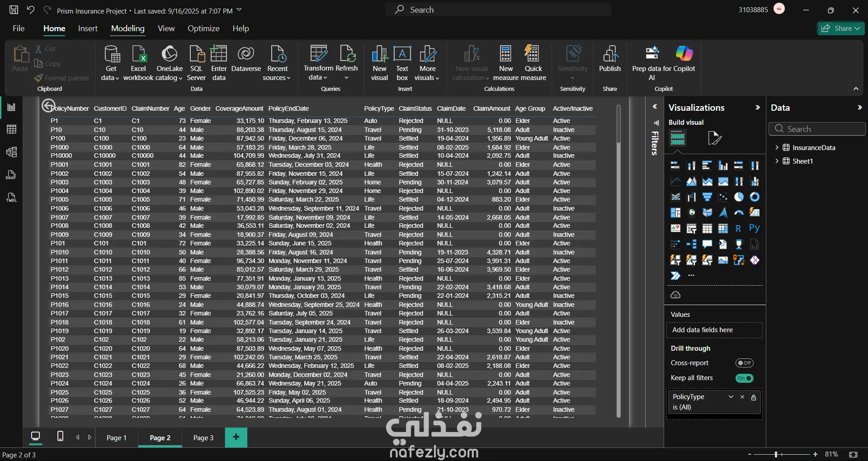868x461 pixels.
Task: Toggle the Keep all filters switch
Action: pyautogui.click(x=745, y=378)
